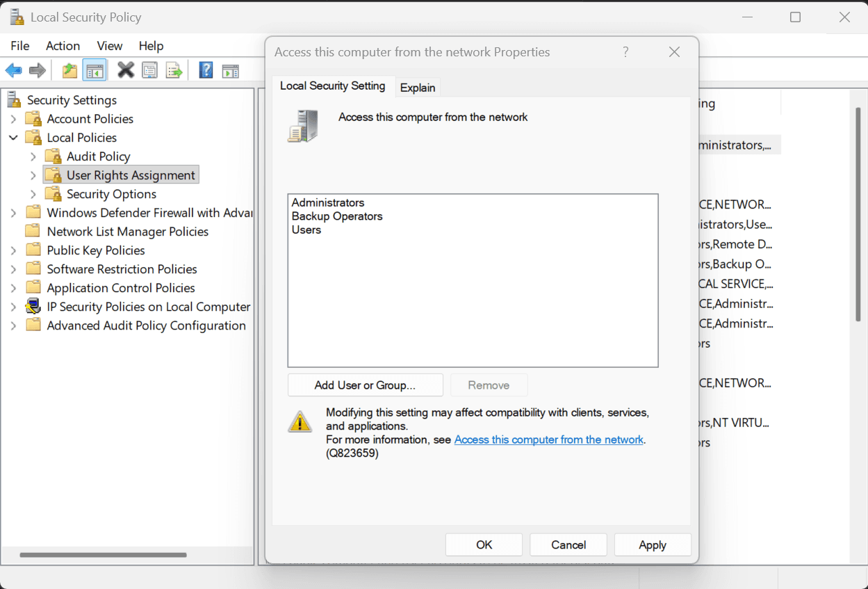Viewport: 868px width, 589px height.
Task: Expand the Audit Policy tree node
Action: click(x=33, y=156)
